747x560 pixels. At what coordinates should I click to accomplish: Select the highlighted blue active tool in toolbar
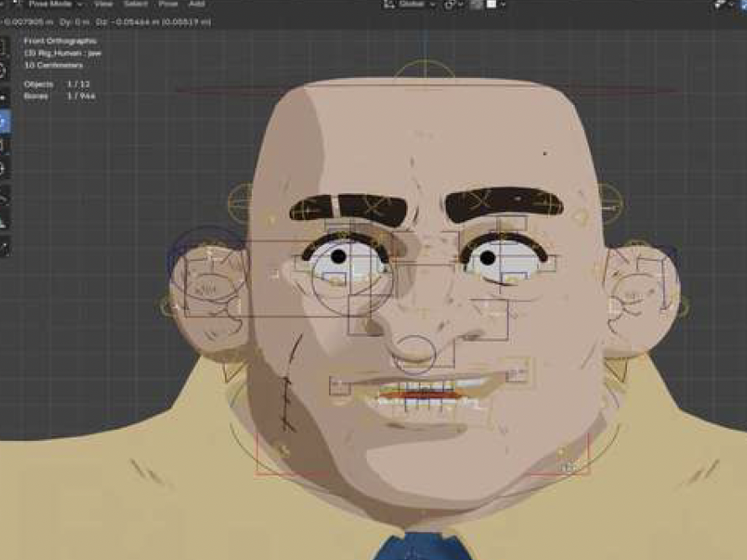coord(3,123)
